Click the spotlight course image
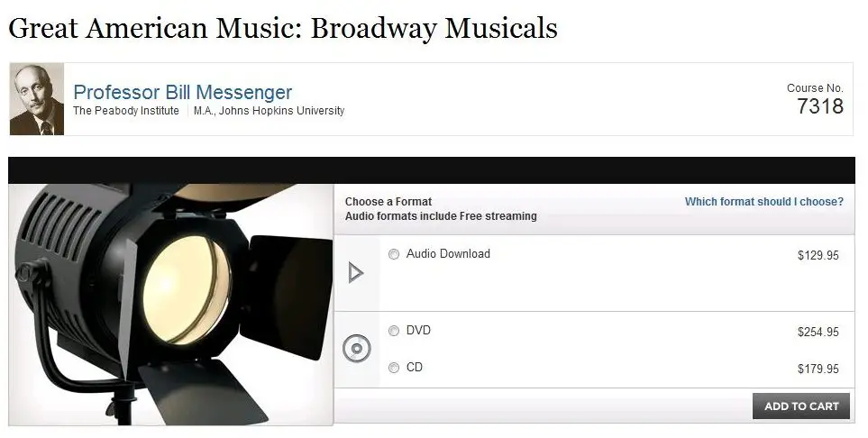This screenshot has height=438, width=868. pos(171,305)
